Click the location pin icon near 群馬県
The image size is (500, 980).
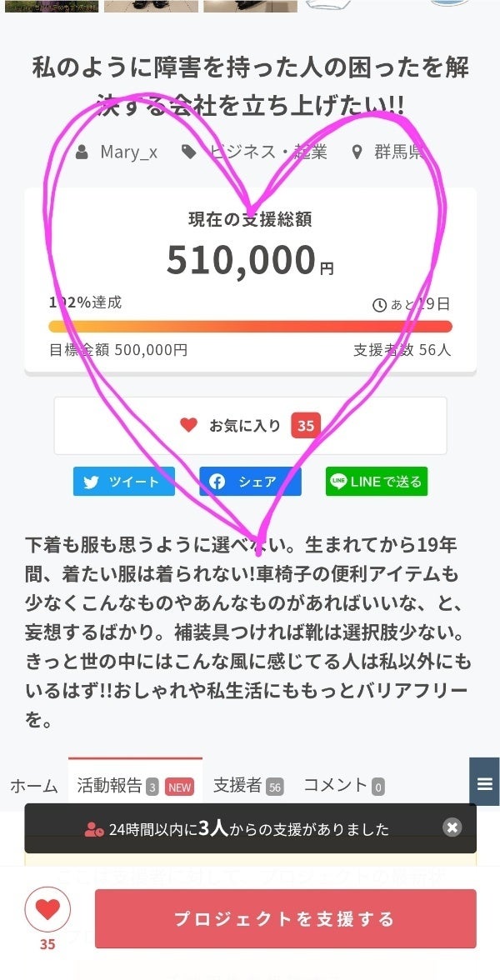(x=358, y=152)
